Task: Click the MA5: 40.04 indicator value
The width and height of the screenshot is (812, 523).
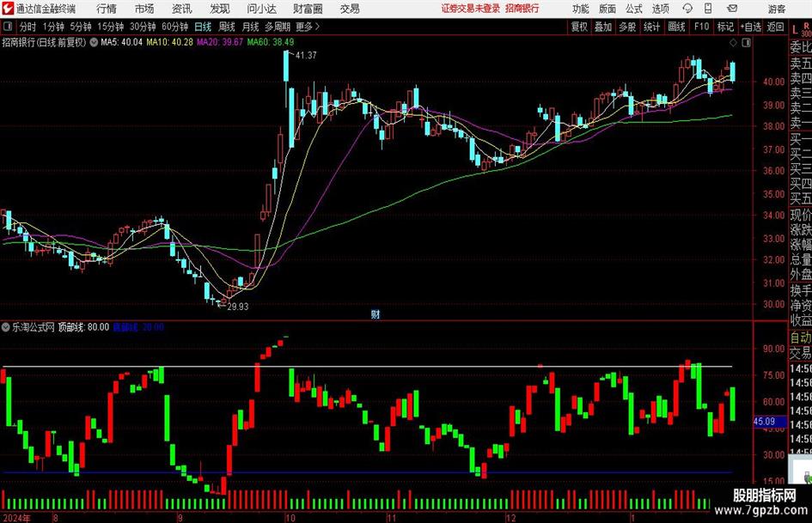Action: coord(122,42)
